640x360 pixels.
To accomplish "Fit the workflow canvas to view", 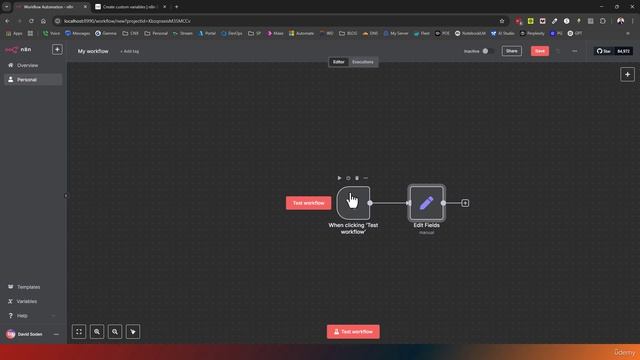I will click(x=79, y=332).
